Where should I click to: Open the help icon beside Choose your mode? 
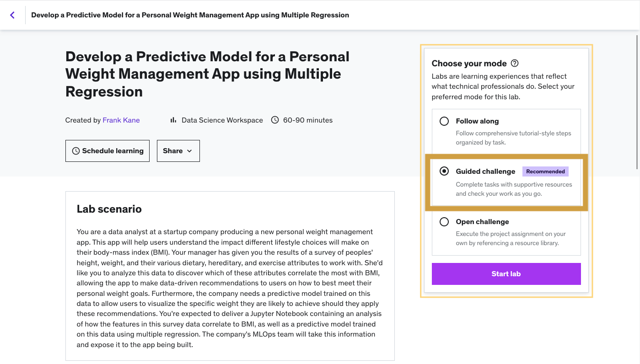pyautogui.click(x=515, y=64)
